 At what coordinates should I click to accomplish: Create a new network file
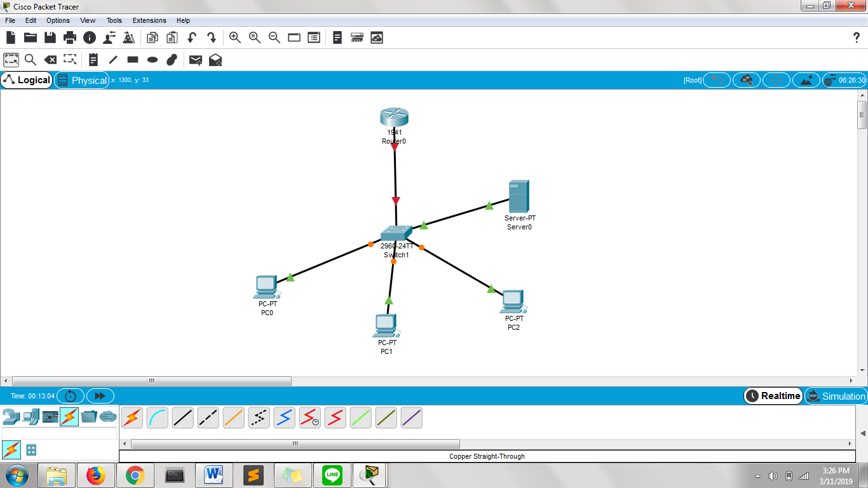pyautogui.click(x=11, y=37)
